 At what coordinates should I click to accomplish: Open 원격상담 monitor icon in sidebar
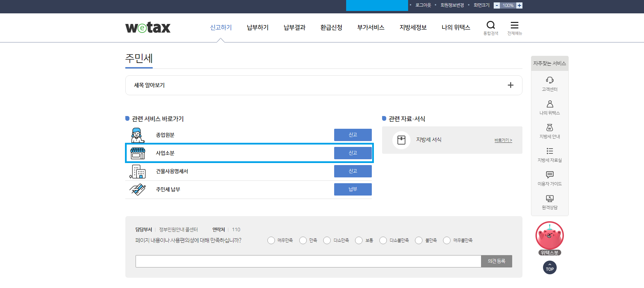point(550,198)
